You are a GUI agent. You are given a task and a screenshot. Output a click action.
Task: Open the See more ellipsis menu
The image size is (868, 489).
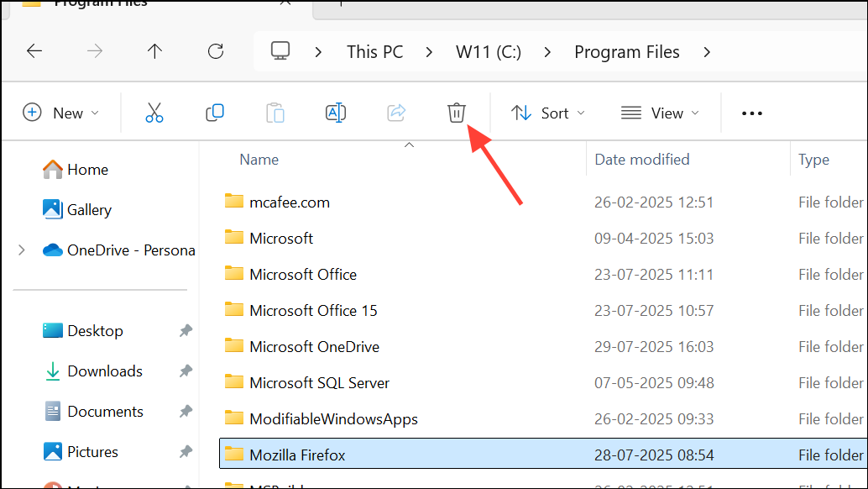(x=752, y=113)
